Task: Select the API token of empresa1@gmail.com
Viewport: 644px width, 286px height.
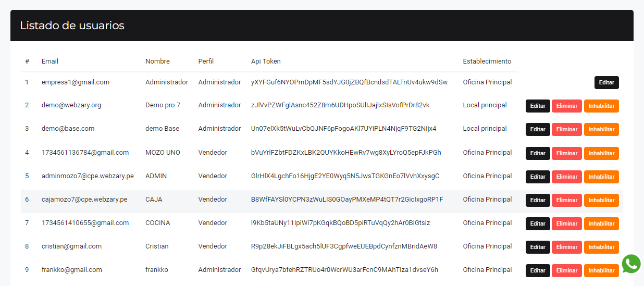Action: [x=349, y=82]
